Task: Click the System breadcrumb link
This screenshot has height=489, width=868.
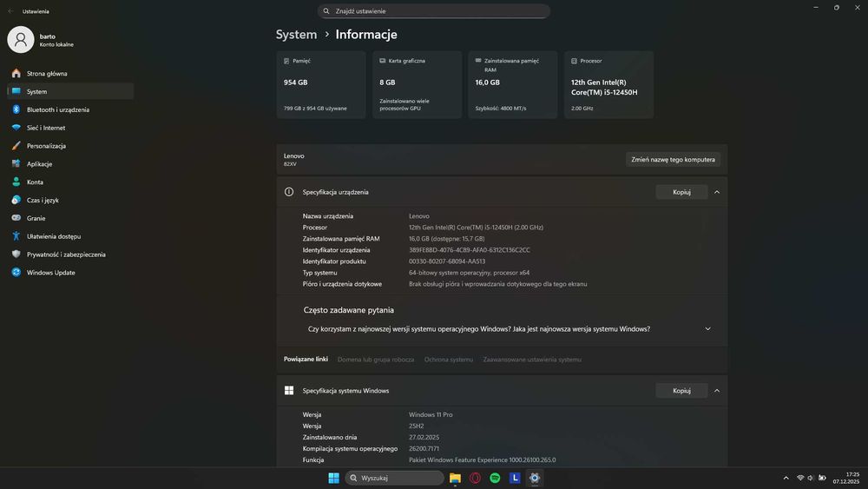Action: [x=296, y=35]
